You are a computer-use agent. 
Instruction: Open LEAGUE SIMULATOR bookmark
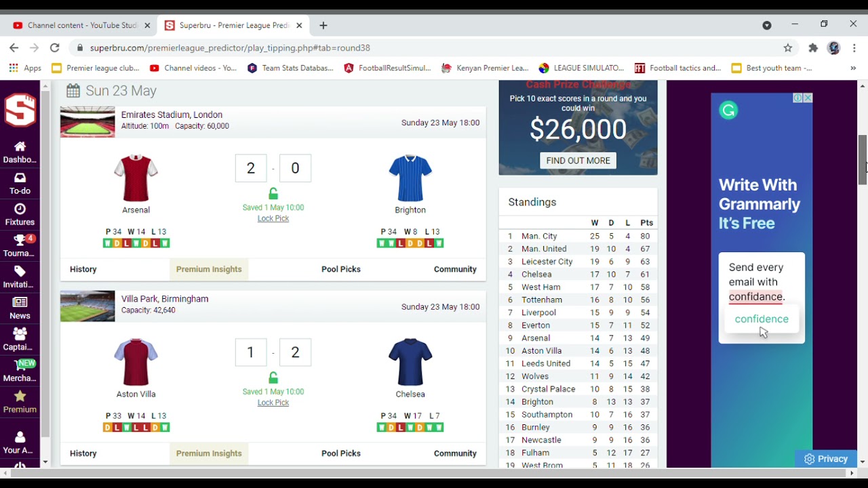tap(582, 68)
